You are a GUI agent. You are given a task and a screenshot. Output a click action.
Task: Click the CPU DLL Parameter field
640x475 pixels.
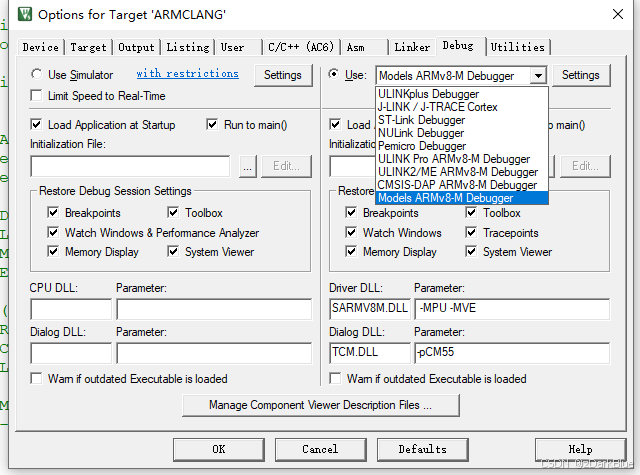click(214, 309)
